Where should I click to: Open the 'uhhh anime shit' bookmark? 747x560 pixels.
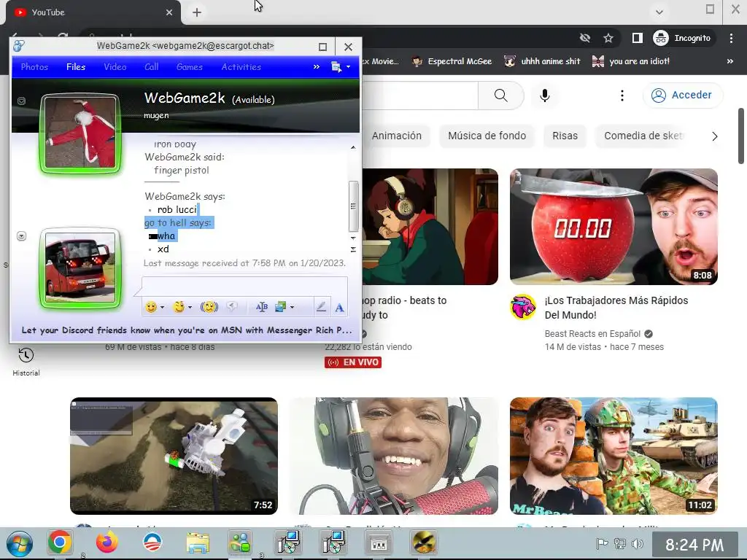click(x=542, y=61)
